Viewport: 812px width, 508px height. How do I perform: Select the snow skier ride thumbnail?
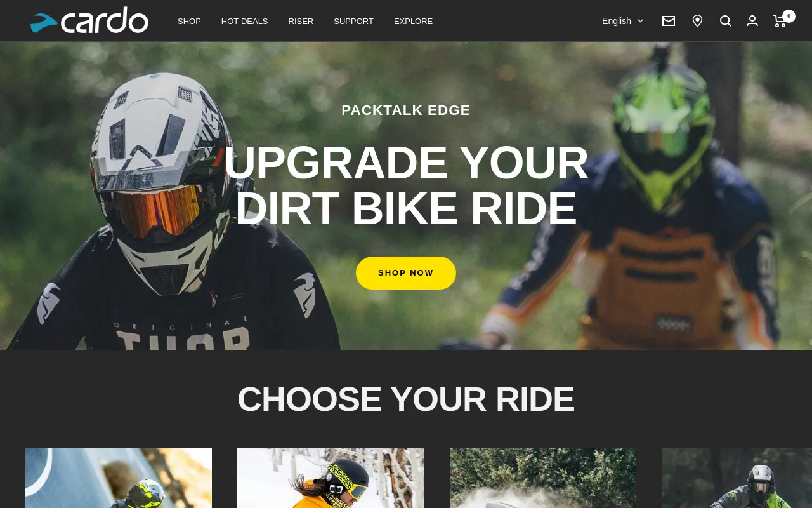coord(331,478)
